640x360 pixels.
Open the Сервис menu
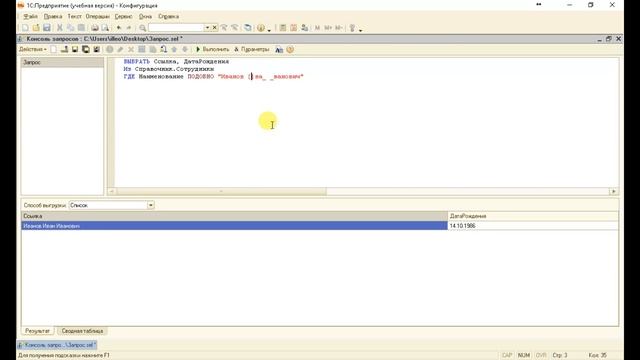123,16
